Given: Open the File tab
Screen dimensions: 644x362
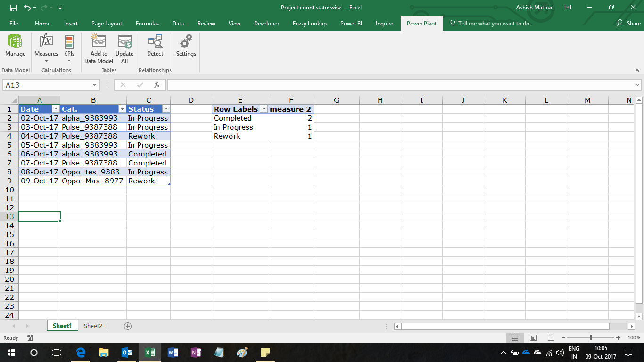Looking at the screenshot, I should (x=14, y=24).
